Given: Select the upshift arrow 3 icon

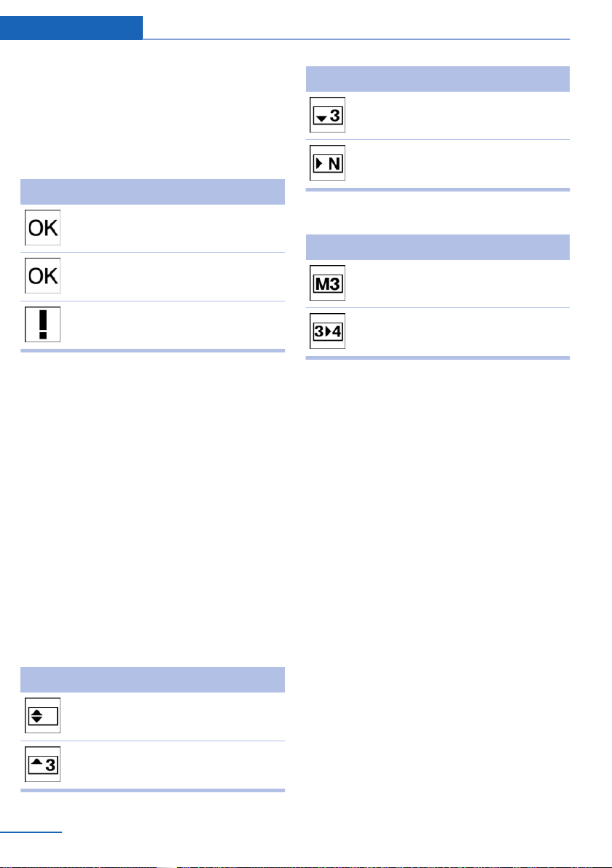Looking at the screenshot, I should tap(43, 764).
